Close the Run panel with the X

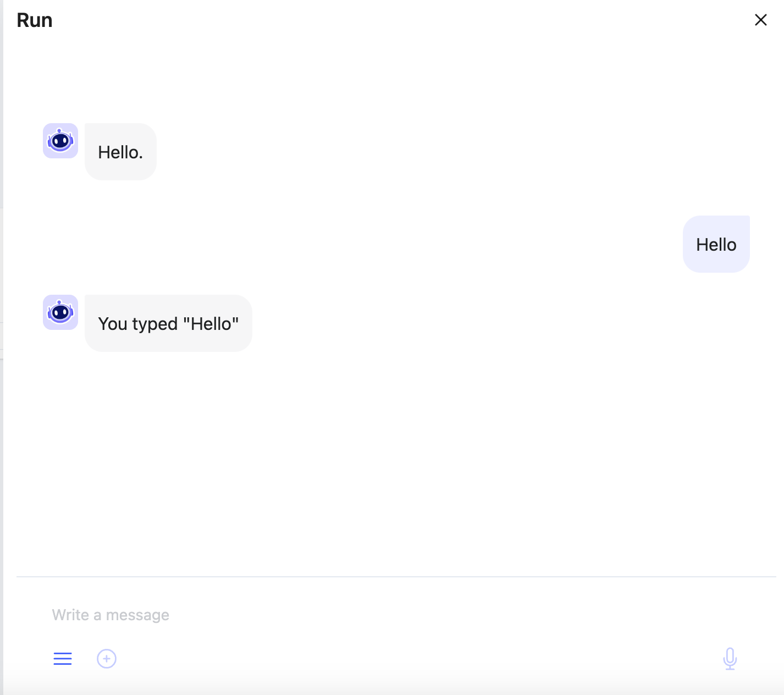tap(761, 20)
